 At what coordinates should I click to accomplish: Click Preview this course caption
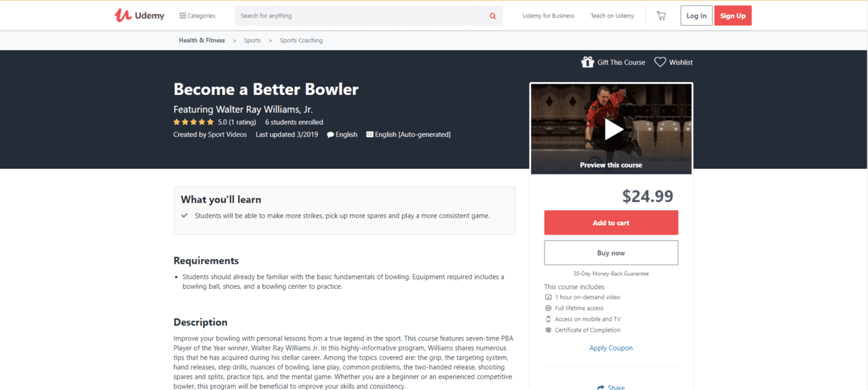click(x=611, y=165)
